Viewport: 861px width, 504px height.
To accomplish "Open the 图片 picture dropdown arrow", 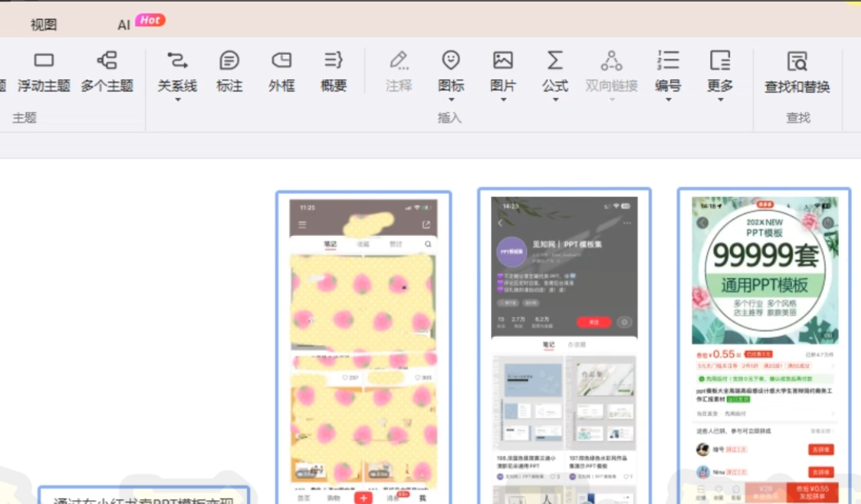I will point(503,100).
